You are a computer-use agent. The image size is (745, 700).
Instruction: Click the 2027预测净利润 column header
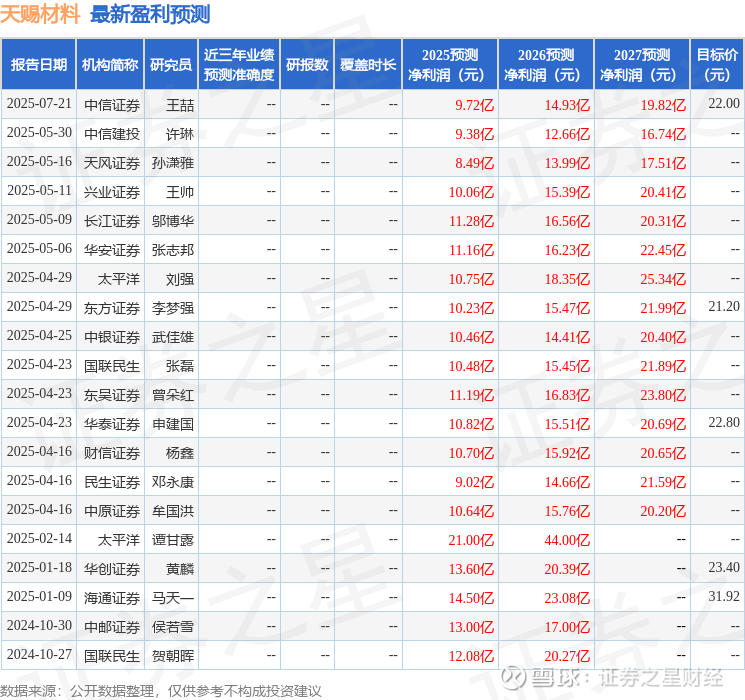click(642, 64)
